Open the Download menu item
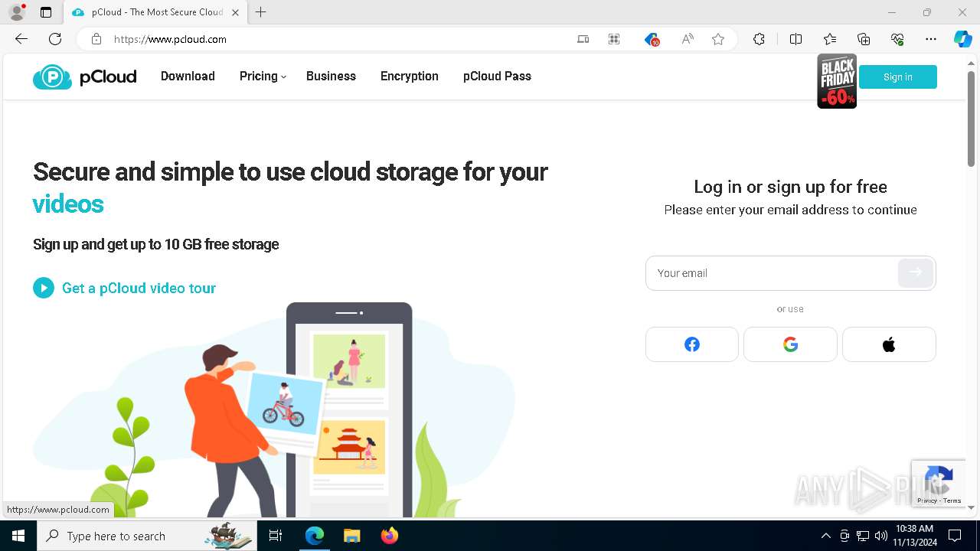The image size is (980, 551). click(x=188, y=76)
